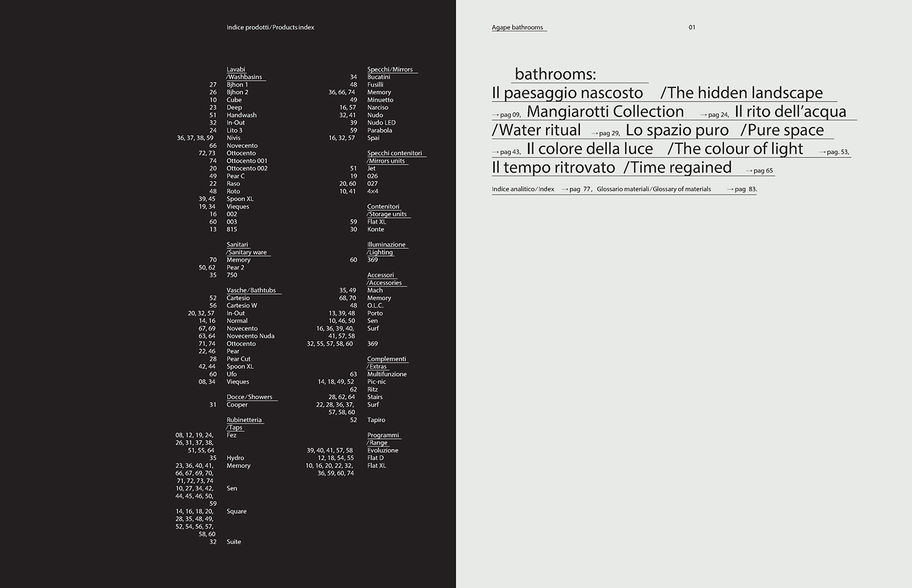
Task: Click the '/Lighting' section heading
Action: coord(380,252)
